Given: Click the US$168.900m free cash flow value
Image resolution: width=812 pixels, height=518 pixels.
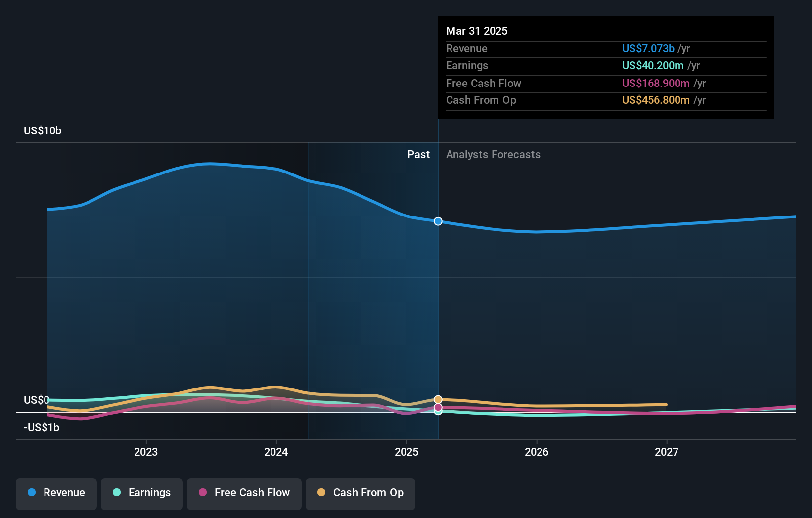Looking at the screenshot, I should point(656,84).
